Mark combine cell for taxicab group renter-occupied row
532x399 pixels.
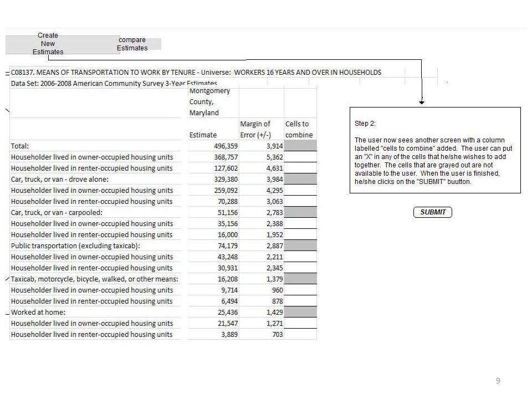pyautogui.click(x=300, y=301)
